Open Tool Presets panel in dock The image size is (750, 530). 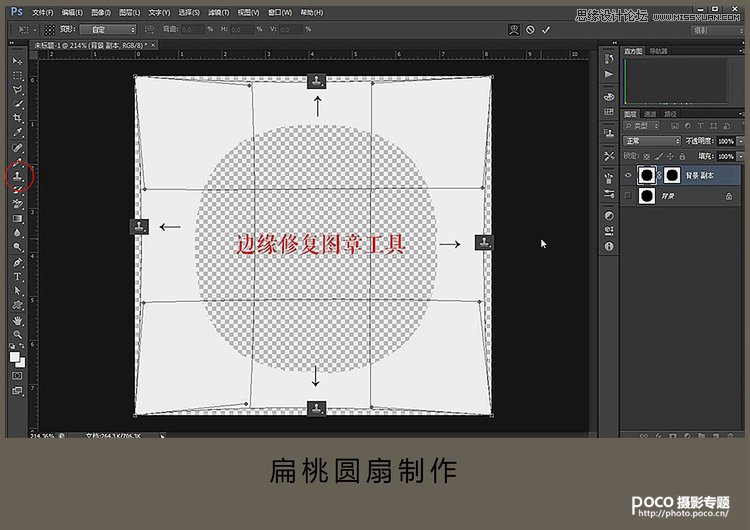[x=609, y=156]
